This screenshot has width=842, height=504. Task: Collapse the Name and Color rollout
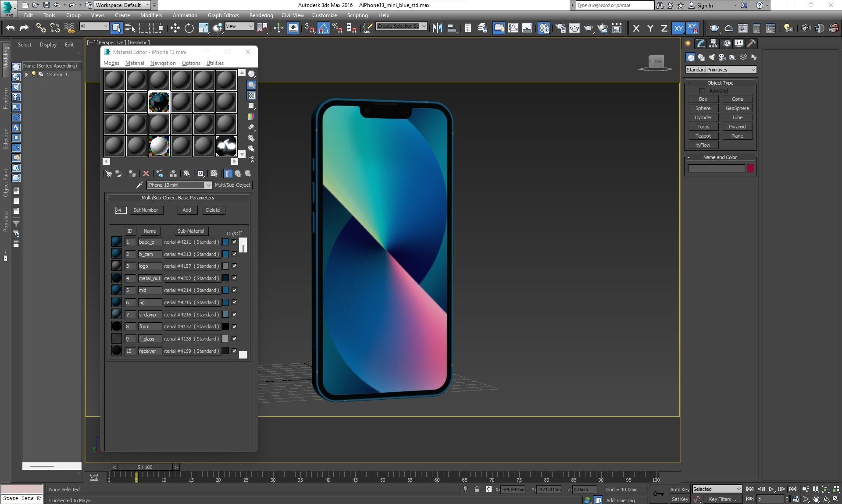pyautogui.click(x=720, y=157)
